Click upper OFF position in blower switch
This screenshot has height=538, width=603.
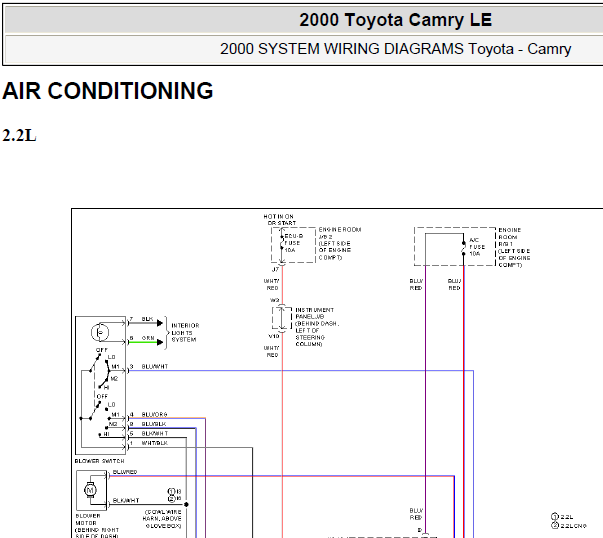pos(102,350)
